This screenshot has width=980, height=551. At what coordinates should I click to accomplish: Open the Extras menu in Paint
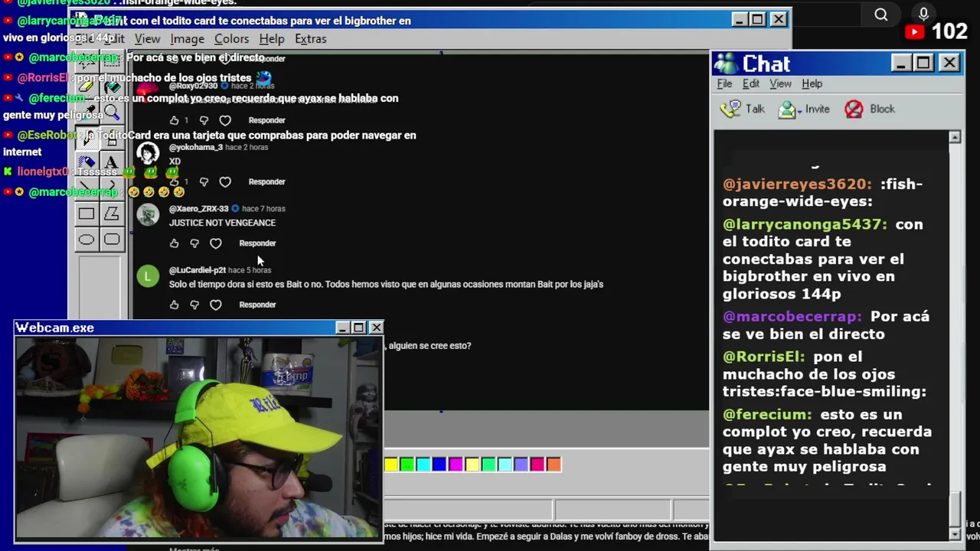pos(310,38)
